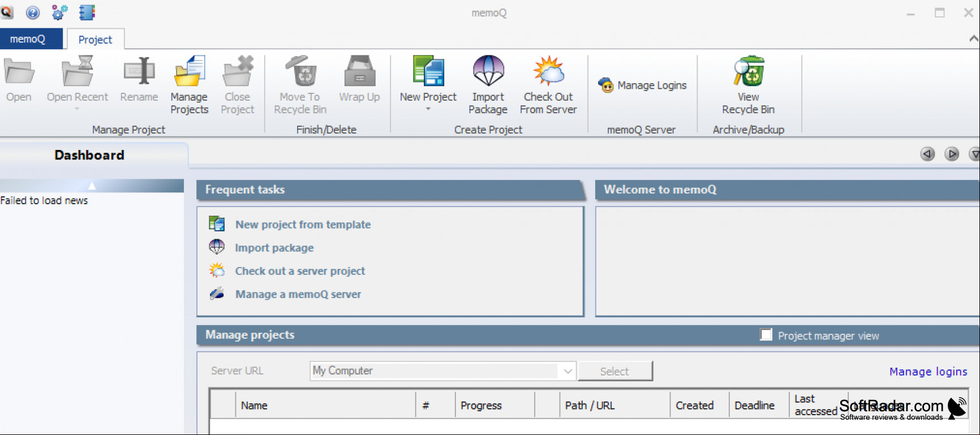
Task: Click the Import package link
Action: click(274, 248)
